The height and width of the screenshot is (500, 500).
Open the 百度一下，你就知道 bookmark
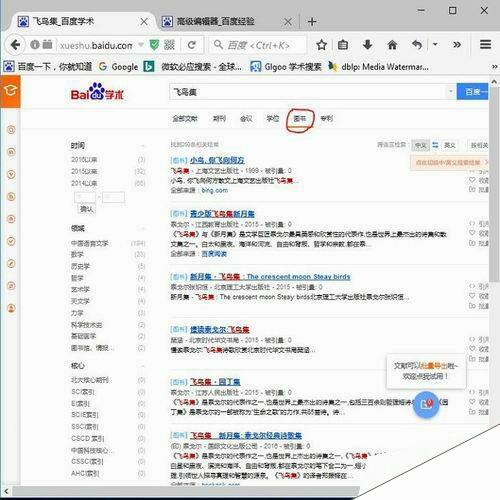[48, 67]
